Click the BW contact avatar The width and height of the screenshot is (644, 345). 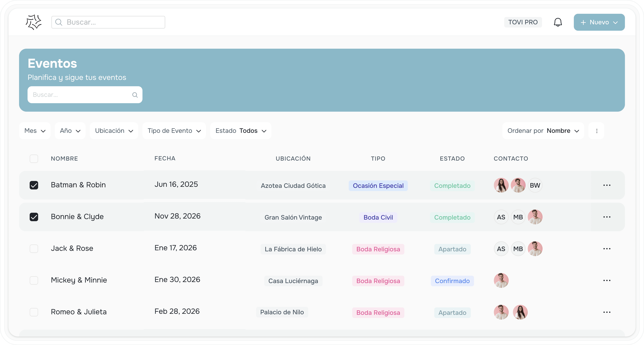(535, 185)
